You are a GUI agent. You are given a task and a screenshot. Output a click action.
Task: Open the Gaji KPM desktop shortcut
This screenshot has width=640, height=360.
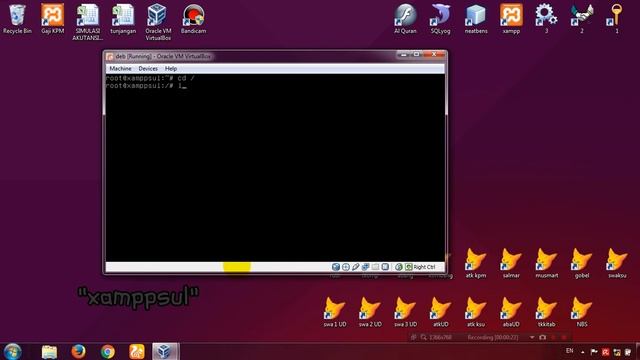[52, 19]
